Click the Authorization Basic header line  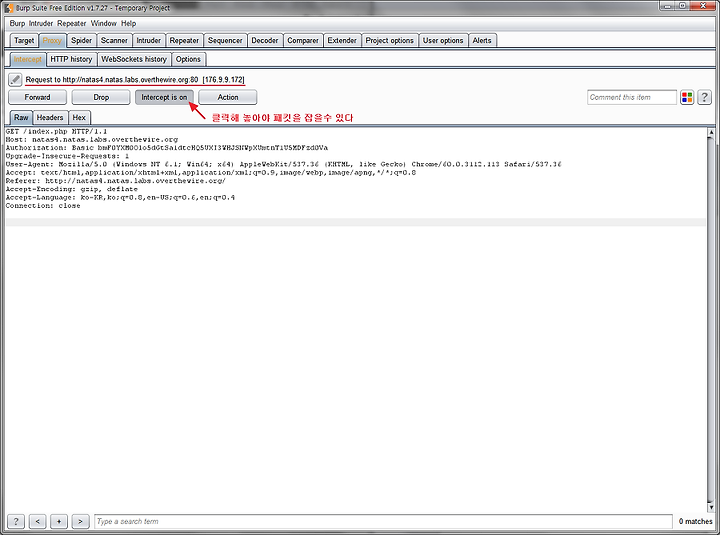[167, 148]
